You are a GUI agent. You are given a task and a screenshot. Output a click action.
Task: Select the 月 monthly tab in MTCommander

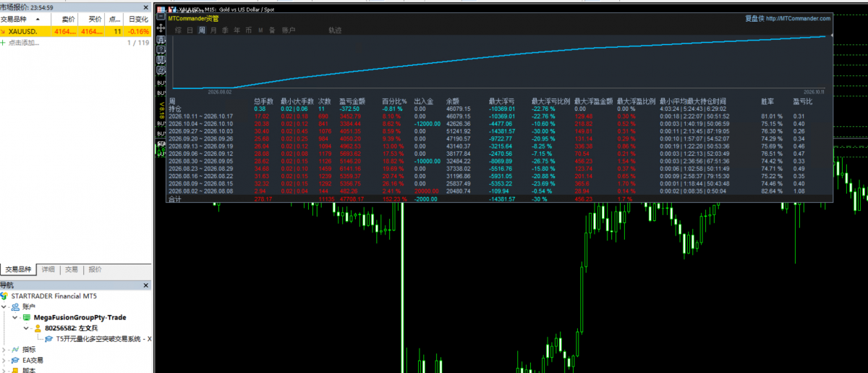(x=213, y=30)
